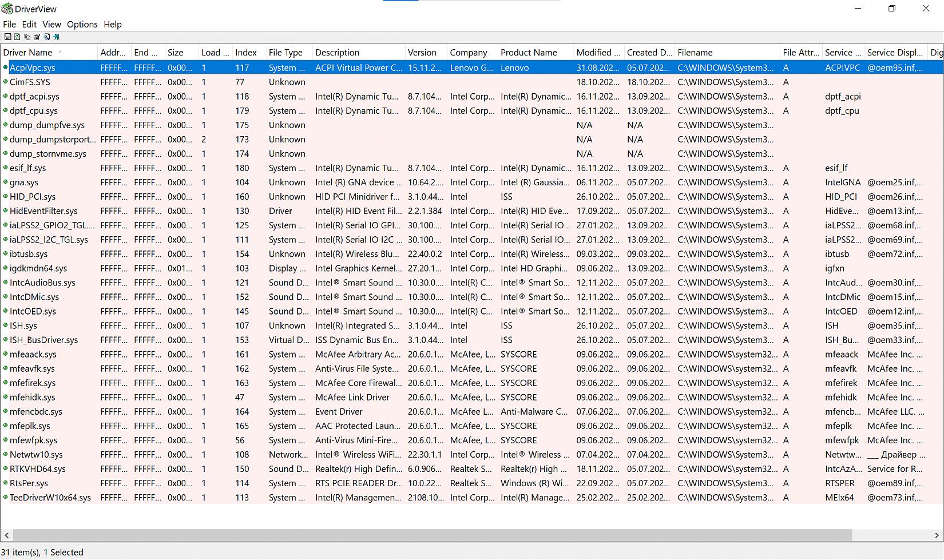Open the Edit menu
Screen dimensions: 944x560
pos(29,24)
